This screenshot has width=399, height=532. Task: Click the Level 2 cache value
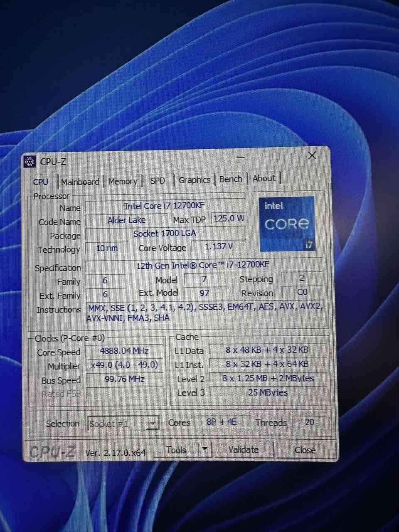pyautogui.click(x=268, y=378)
